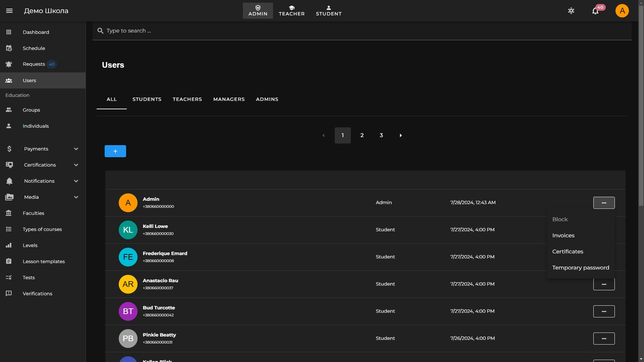The width and height of the screenshot is (644, 362).
Task: Choose Certificates from the context menu
Action: click(581, 252)
